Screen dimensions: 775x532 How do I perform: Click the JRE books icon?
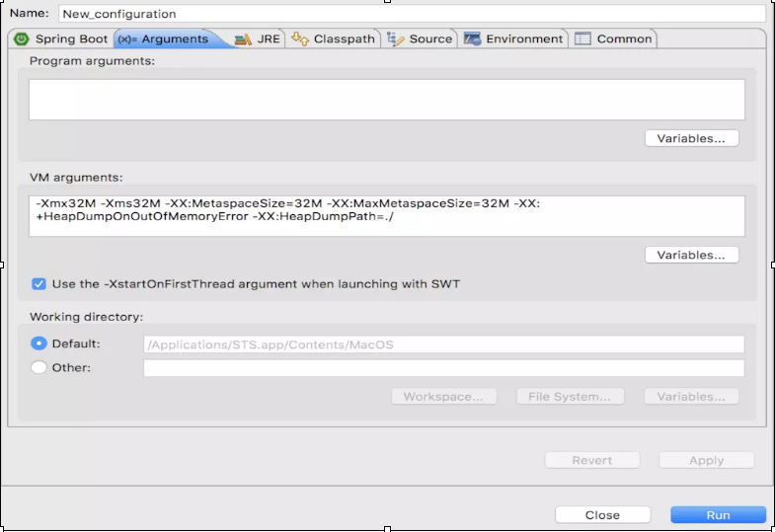coord(243,39)
